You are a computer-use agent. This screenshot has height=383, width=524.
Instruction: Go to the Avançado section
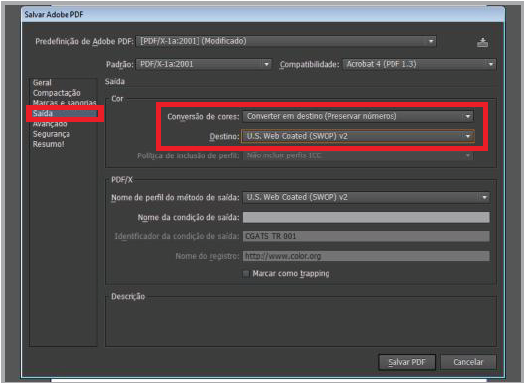click(50, 124)
